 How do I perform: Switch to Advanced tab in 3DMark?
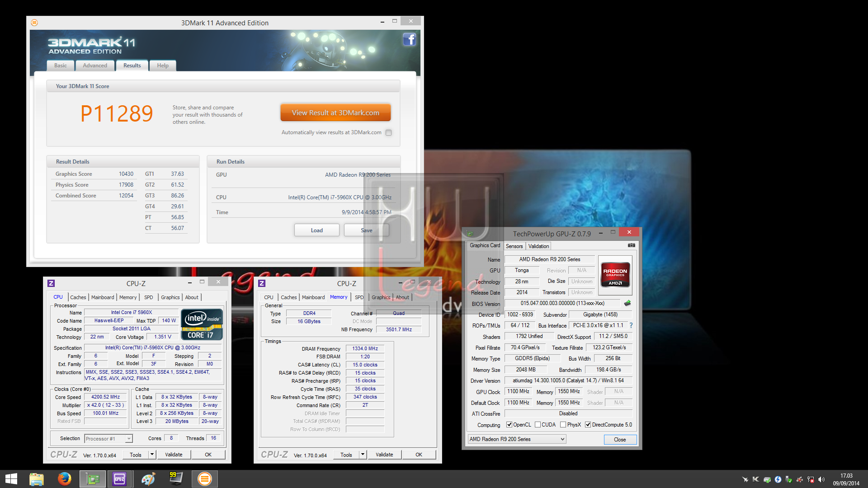pos(95,66)
